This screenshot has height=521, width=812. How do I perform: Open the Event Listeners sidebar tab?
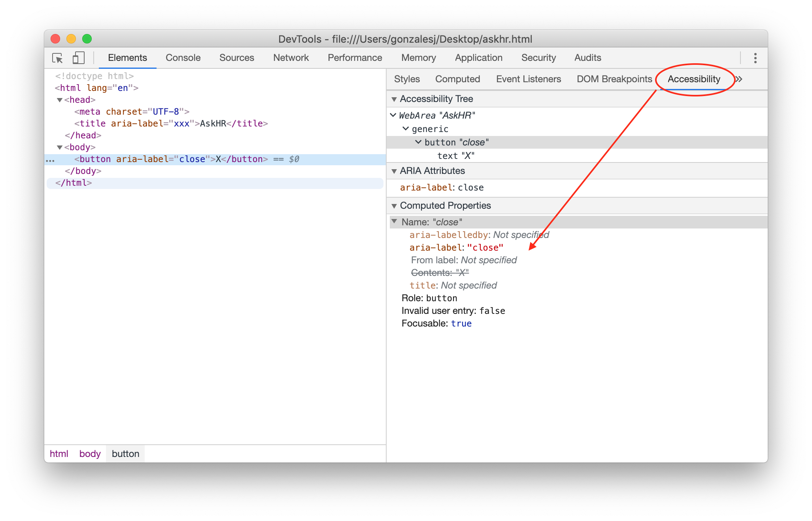tap(528, 79)
